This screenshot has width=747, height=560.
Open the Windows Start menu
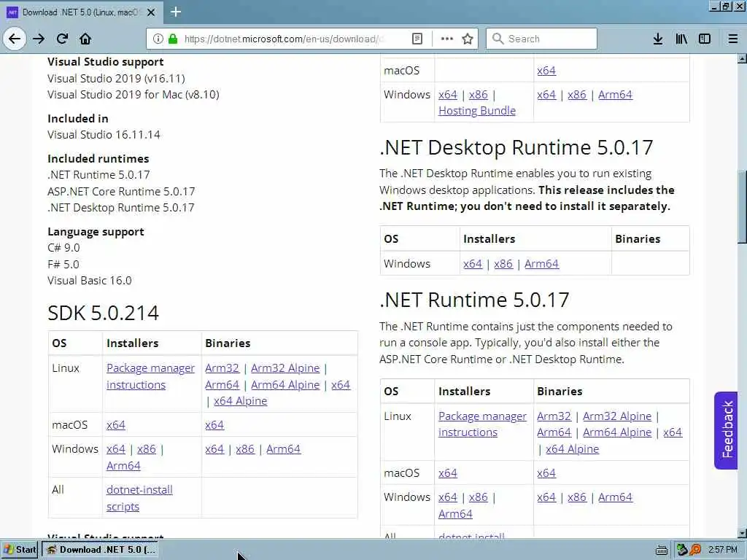point(20,550)
